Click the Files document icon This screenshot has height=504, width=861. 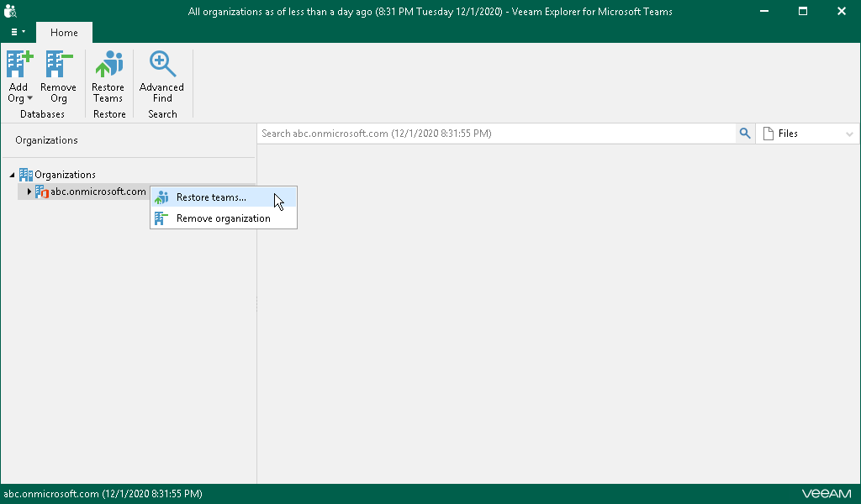coord(769,134)
